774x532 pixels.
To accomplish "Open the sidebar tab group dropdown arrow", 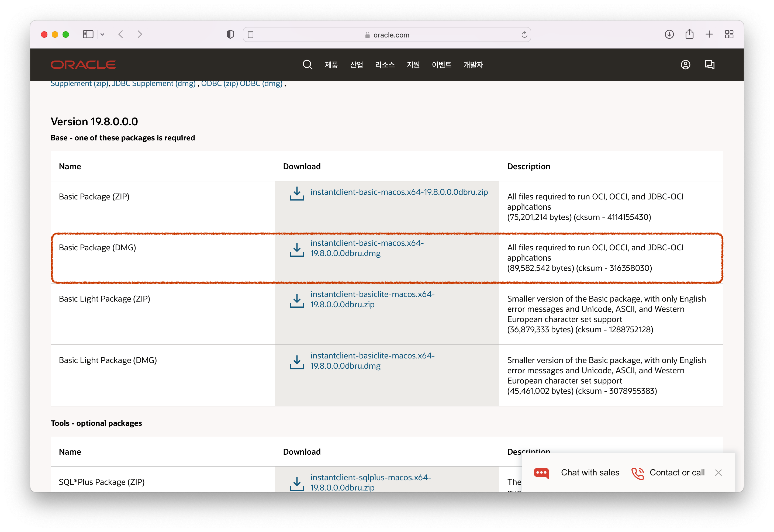I will click(x=102, y=34).
